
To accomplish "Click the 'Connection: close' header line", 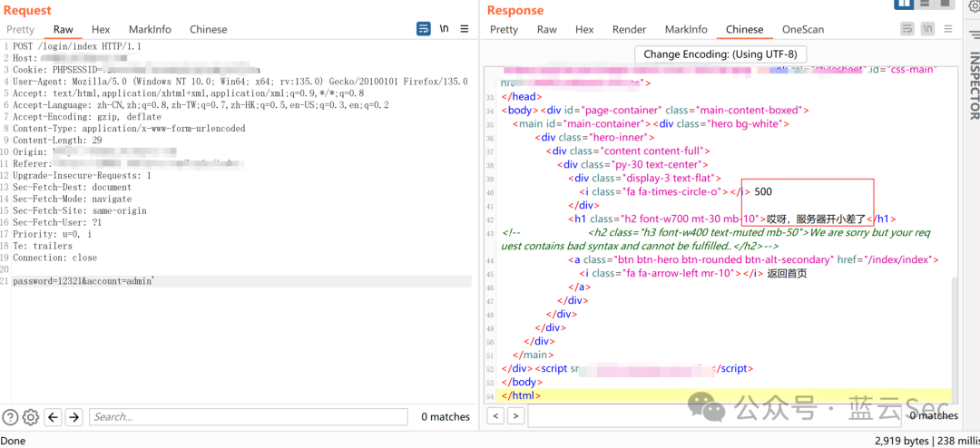I will pyautogui.click(x=55, y=258).
